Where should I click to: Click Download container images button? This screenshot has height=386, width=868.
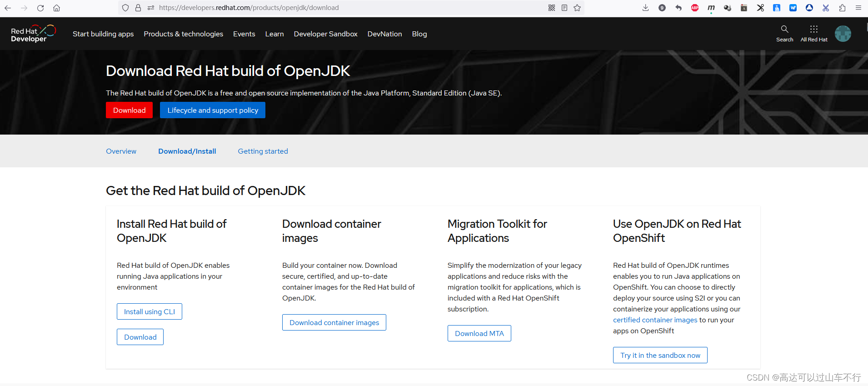(x=334, y=322)
